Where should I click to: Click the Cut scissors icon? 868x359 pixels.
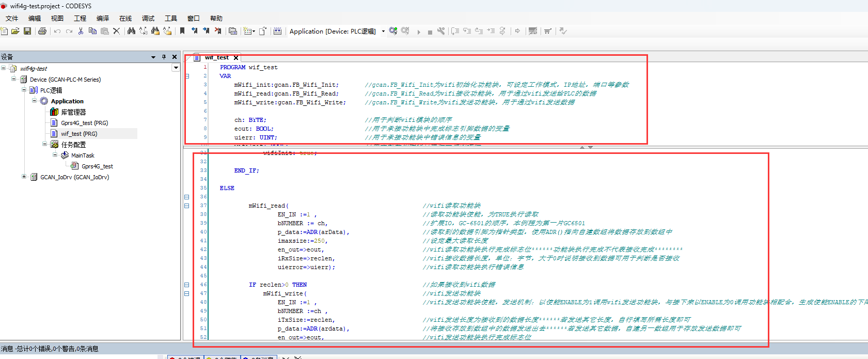point(81,31)
